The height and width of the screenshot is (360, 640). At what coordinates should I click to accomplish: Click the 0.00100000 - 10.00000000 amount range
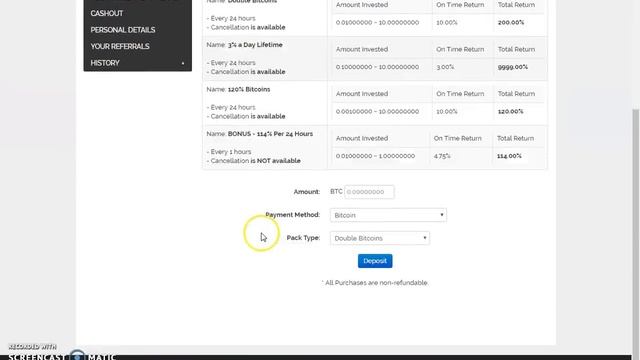(377, 111)
